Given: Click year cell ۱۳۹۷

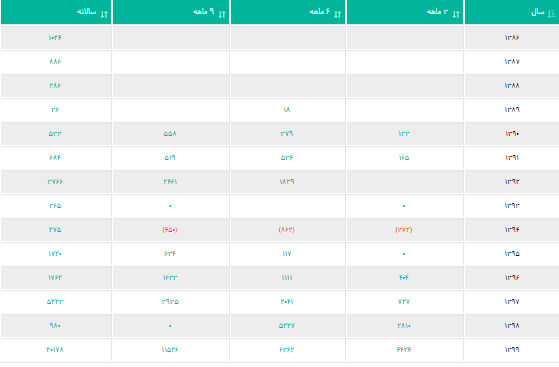Looking at the screenshot, I should click(512, 301).
